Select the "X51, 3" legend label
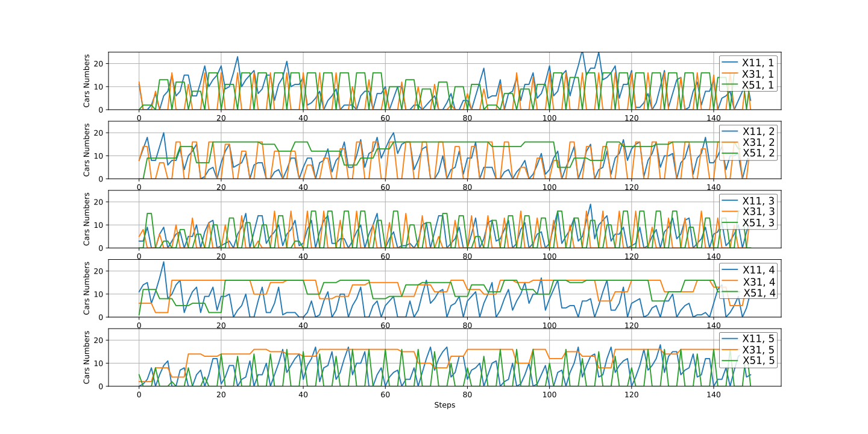 coord(758,224)
